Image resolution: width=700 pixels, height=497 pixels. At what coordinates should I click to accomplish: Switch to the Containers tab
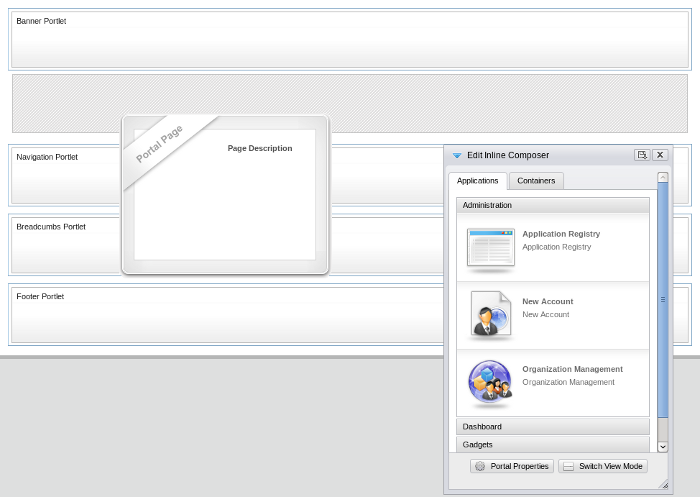[x=536, y=181]
